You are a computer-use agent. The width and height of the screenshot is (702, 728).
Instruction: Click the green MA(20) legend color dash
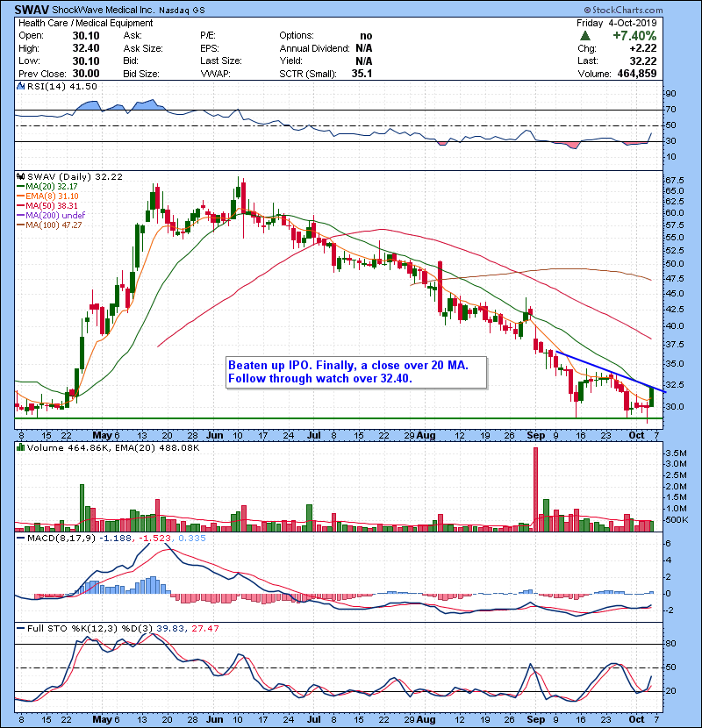20,186
